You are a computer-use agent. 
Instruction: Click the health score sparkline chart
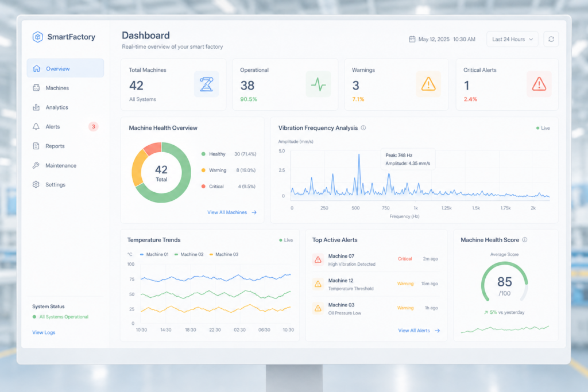(x=505, y=329)
